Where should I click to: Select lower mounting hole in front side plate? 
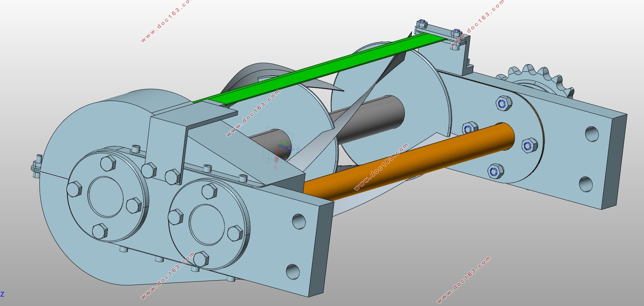(292, 272)
